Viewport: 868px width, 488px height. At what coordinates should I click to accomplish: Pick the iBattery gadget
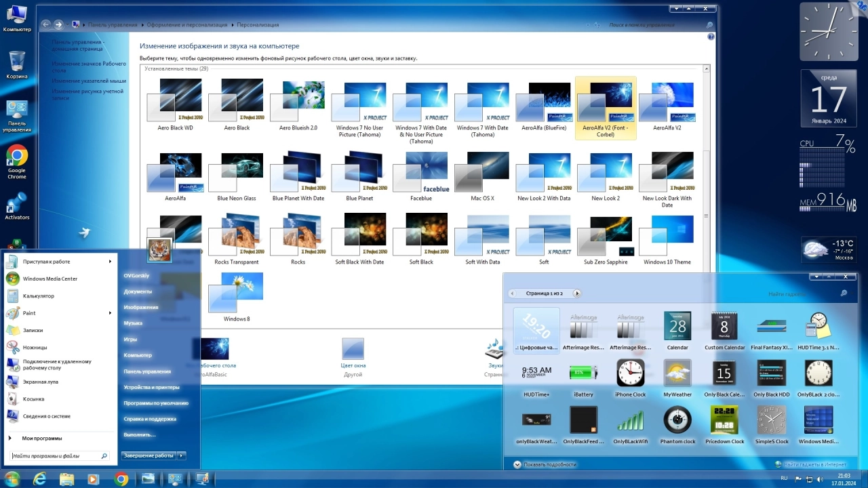583,378
